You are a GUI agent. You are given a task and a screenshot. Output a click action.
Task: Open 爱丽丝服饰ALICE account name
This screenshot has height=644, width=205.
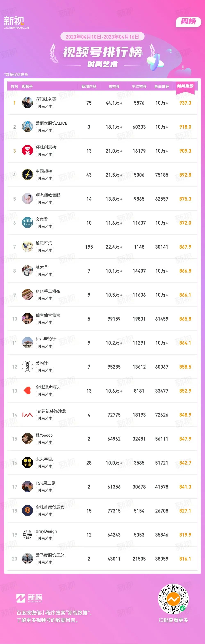[51, 123]
